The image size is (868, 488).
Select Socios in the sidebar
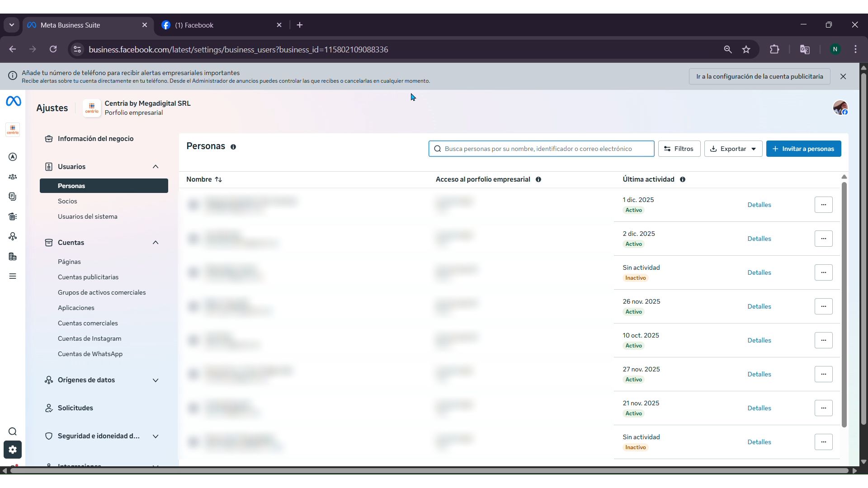[x=67, y=201]
